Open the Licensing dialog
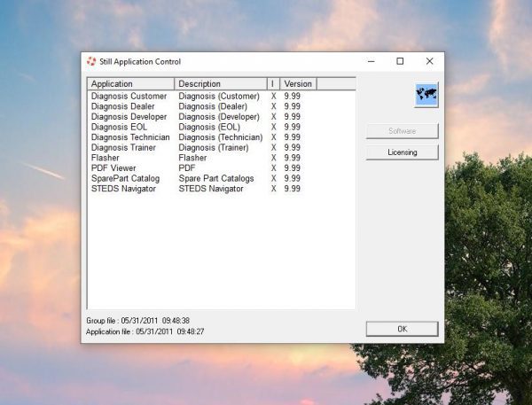The image size is (532, 405). click(x=402, y=152)
